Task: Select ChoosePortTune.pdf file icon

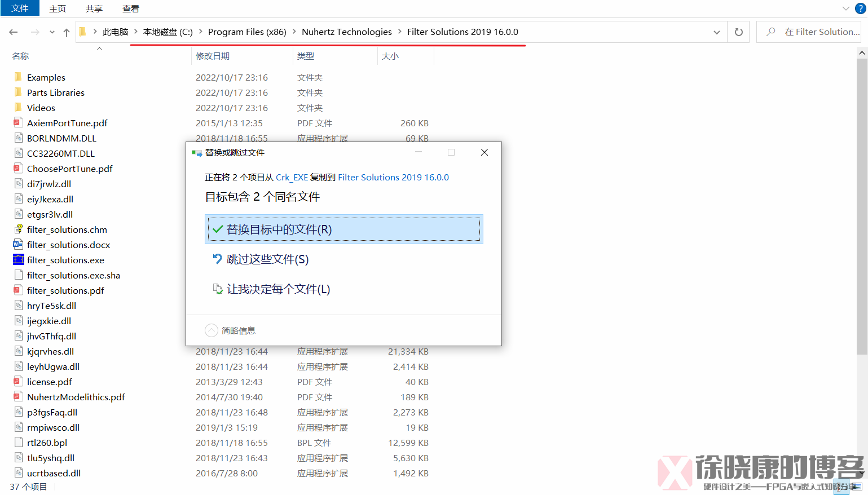Action: coord(18,169)
